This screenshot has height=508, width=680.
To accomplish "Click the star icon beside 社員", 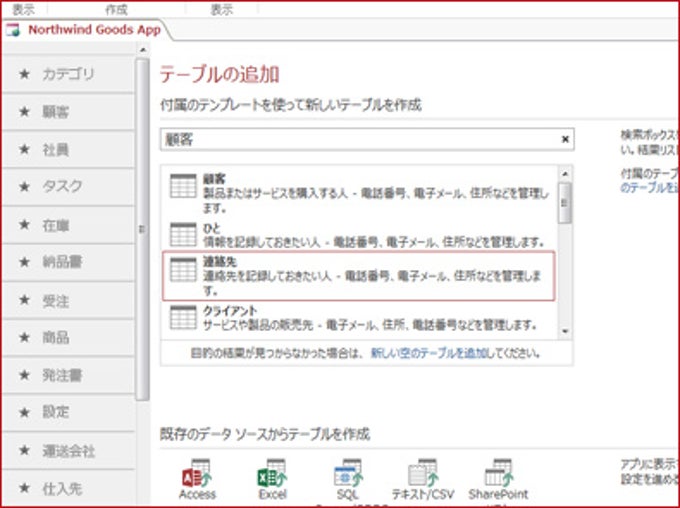I will tap(25, 150).
